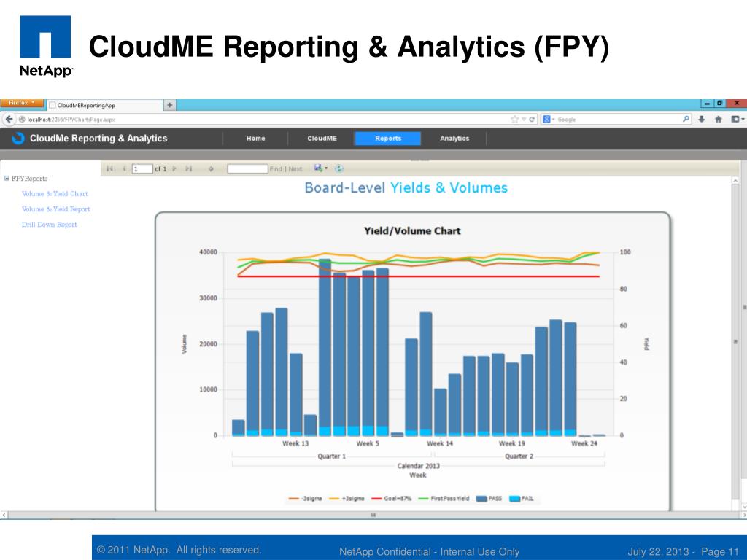
Task: Click the back to parent report icon
Action: click(x=211, y=168)
